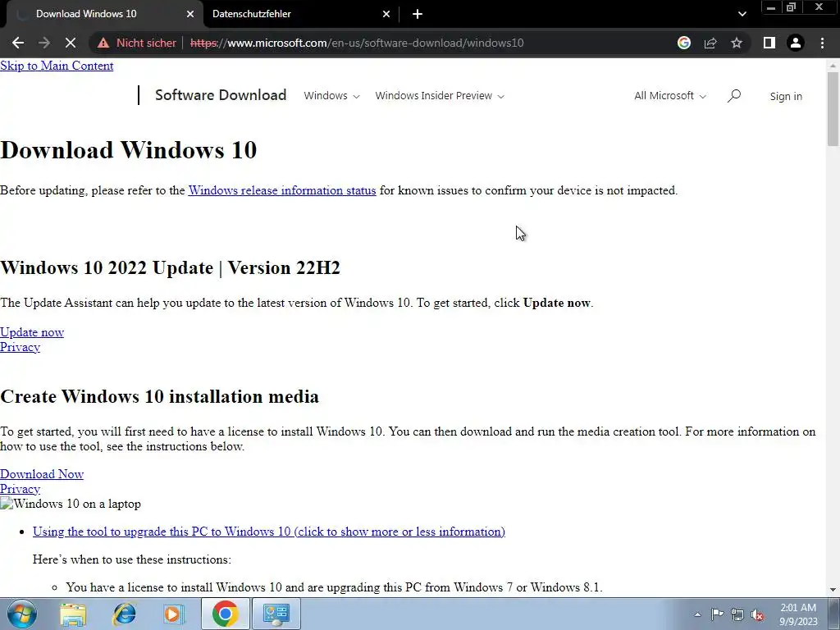Viewport: 840px width, 630px height.
Task: Toggle 'Using the tool to upgrade' section
Action: click(x=269, y=532)
